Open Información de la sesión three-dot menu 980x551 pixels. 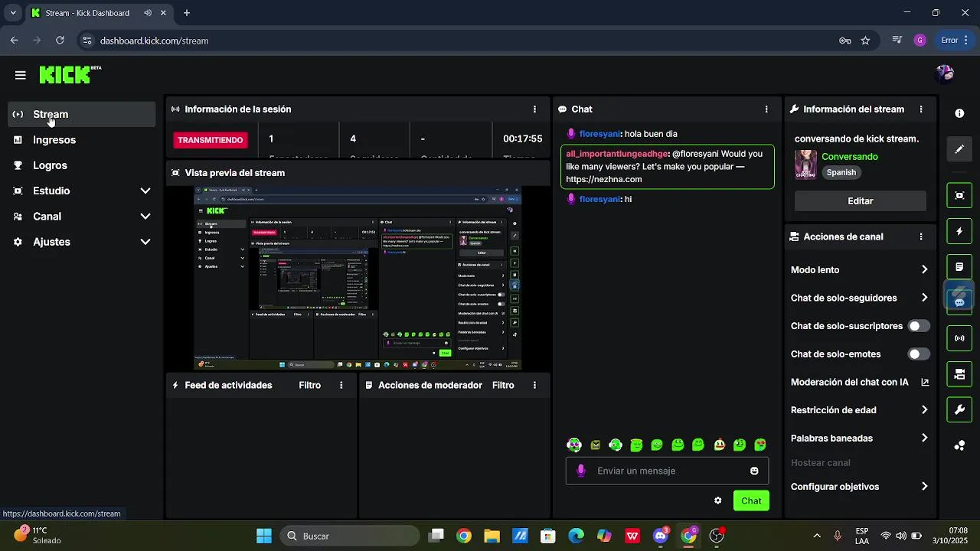pos(534,109)
